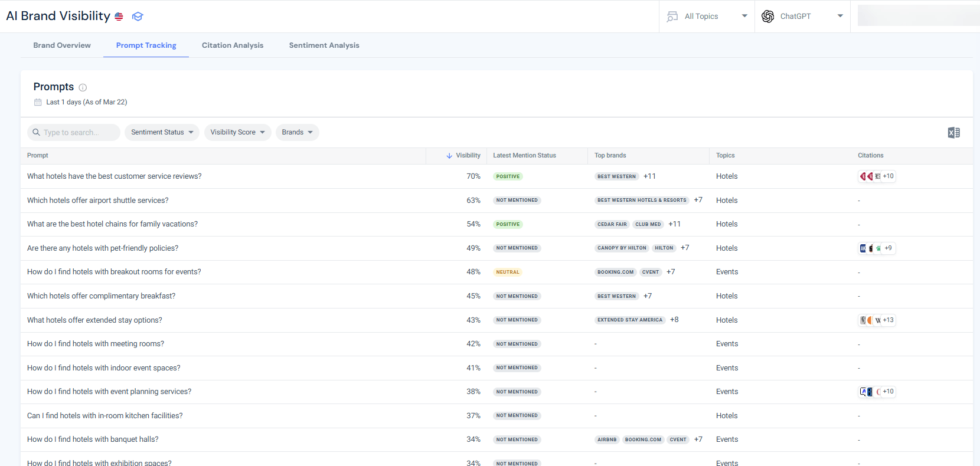The image size is (980, 466).
Task: Click the Topics column header
Action: (726, 156)
